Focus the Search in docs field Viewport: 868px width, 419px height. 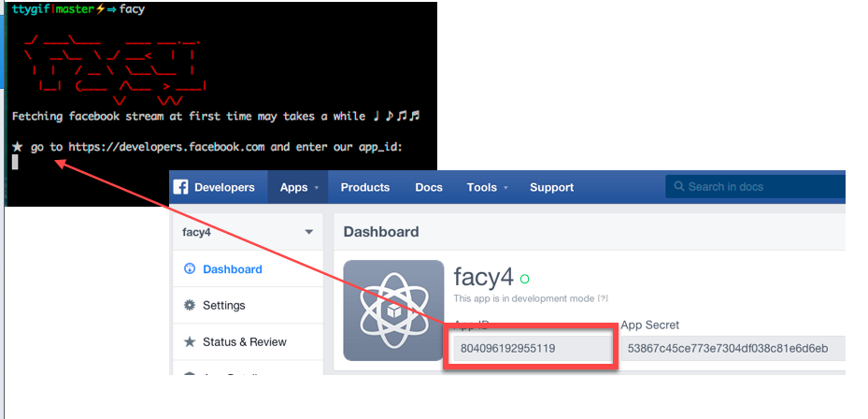click(x=756, y=187)
